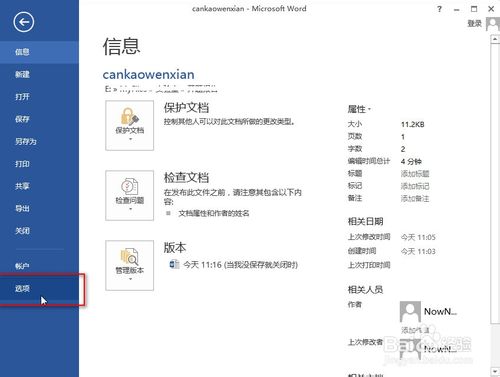Open the 共享 page
The width and height of the screenshot is (500, 377).
pyautogui.click(x=39, y=186)
